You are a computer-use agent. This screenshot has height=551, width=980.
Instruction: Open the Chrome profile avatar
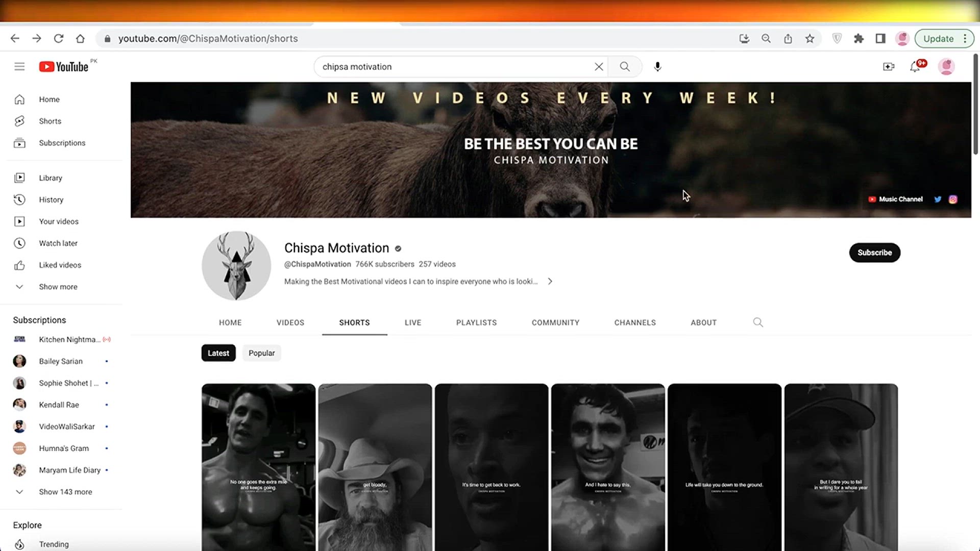[902, 38]
